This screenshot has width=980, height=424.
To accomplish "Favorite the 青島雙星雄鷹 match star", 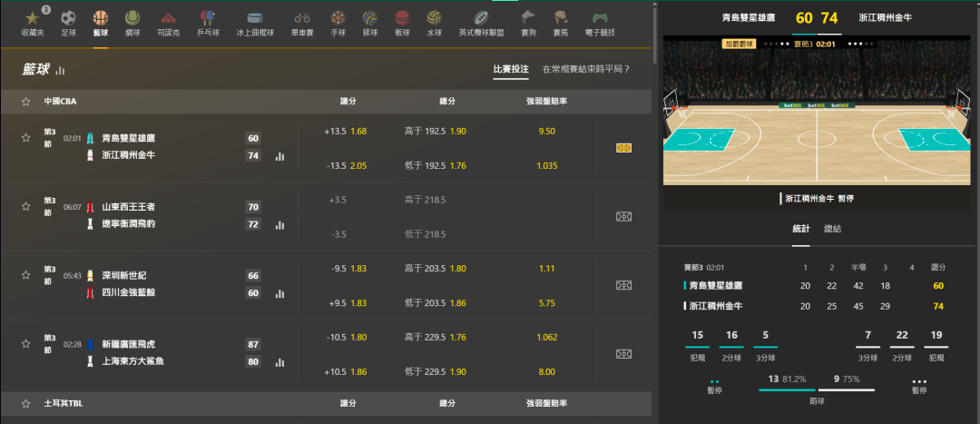I will click(x=25, y=138).
